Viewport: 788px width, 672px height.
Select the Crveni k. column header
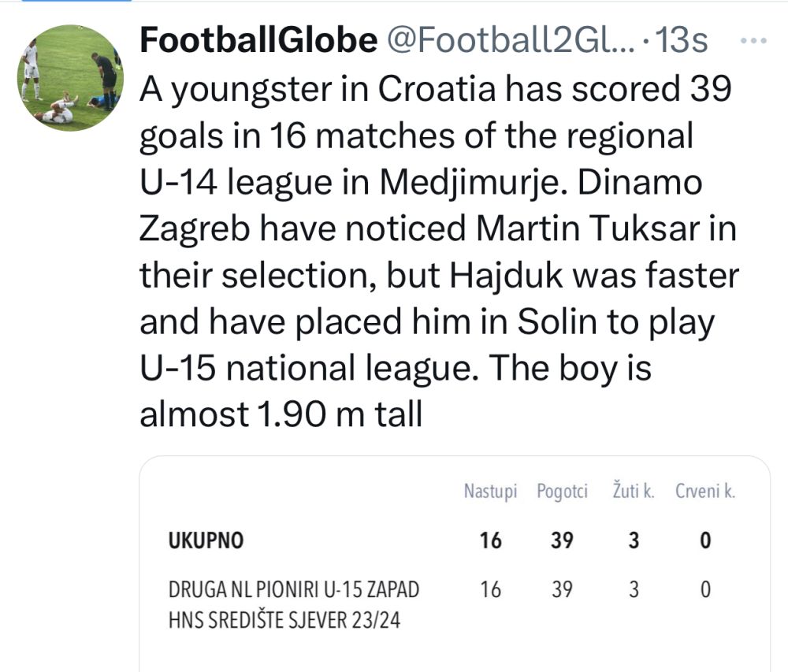click(705, 492)
